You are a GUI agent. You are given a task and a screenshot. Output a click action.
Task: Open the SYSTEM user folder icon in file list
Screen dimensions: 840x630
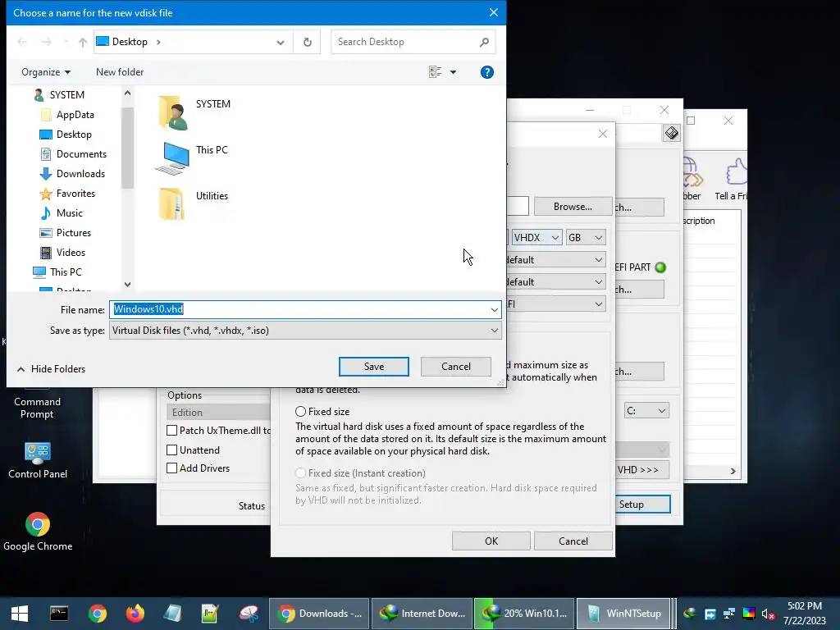coord(173,112)
